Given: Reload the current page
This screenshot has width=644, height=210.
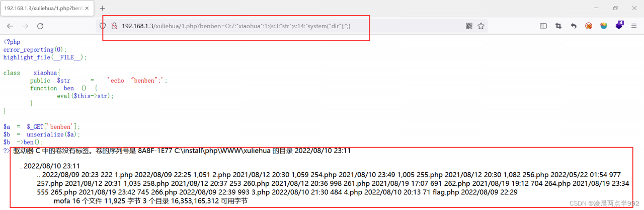Looking at the screenshot, I should point(40,26).
